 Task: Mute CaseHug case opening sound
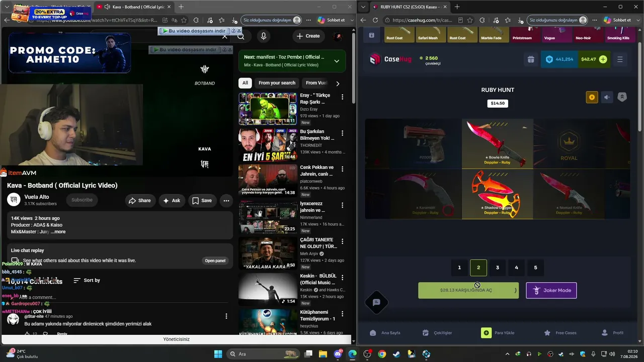(607, 98)
